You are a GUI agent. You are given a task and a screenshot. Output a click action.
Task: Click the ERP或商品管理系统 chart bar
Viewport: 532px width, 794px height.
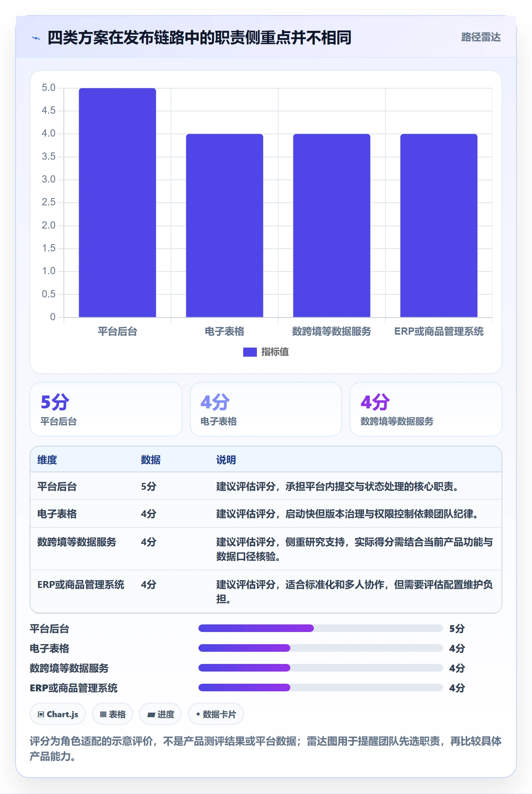(x=439, y=225)
